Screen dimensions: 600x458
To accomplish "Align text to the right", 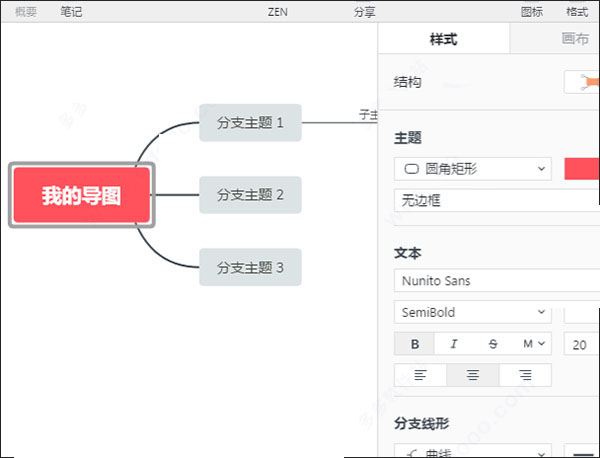I will pyautogui.click(x=525, y=375).
